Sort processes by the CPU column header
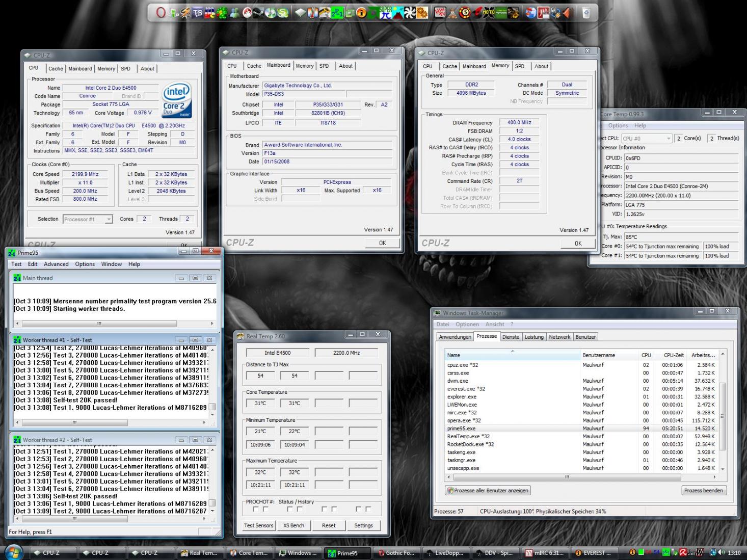Screen dimensions: 747x560 pos(646,355)
